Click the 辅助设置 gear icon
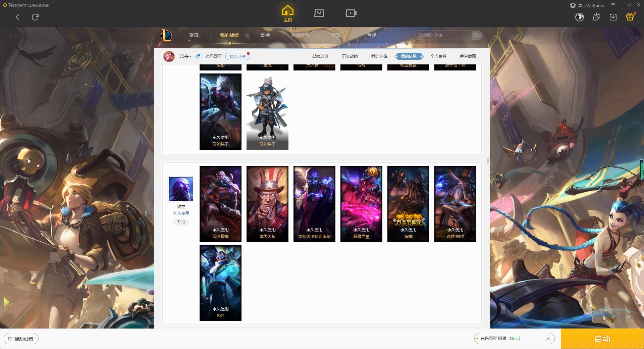 click(x=10, y=339)
